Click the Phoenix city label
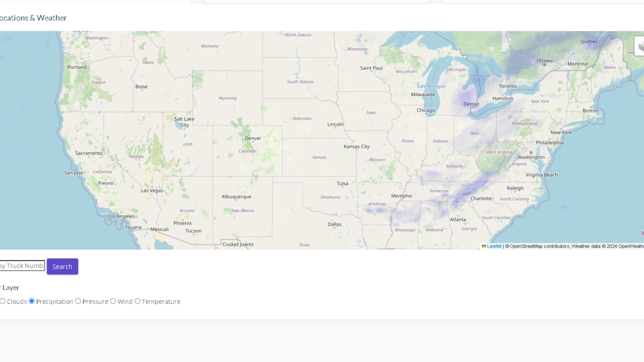 (x=183, y=223)
